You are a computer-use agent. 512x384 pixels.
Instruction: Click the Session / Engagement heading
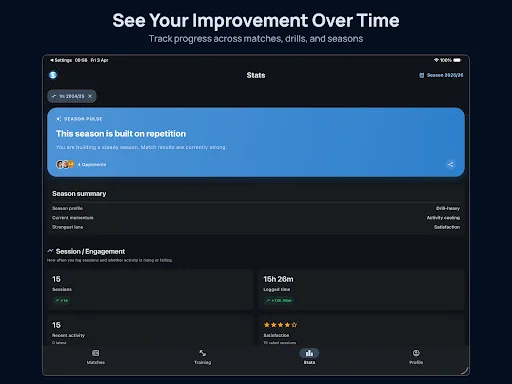(90, 251)
